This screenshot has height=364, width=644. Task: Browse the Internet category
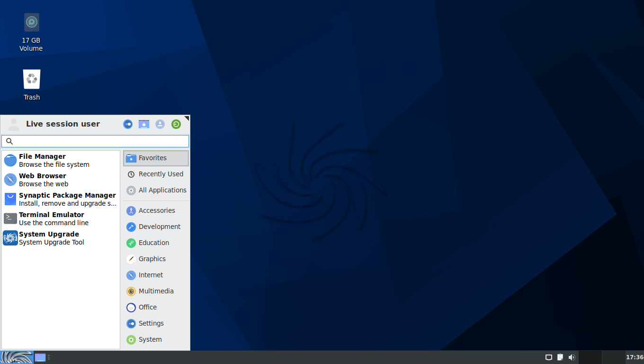156,275
